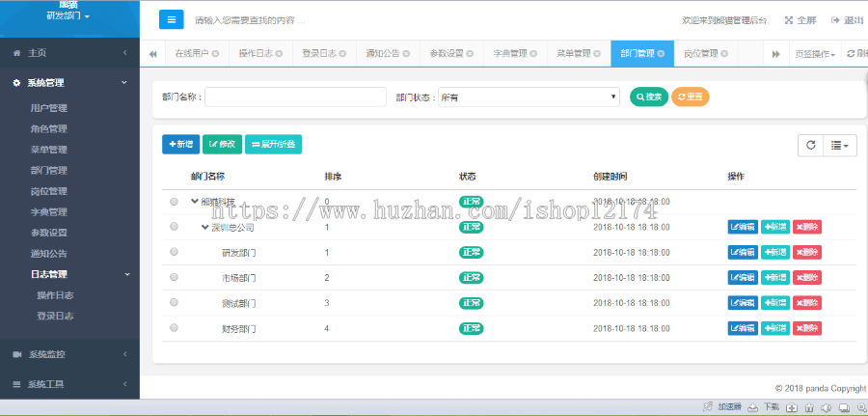Click the 主页 home icon in sidebar
The image size is (868, 416).
click(16, 53)
